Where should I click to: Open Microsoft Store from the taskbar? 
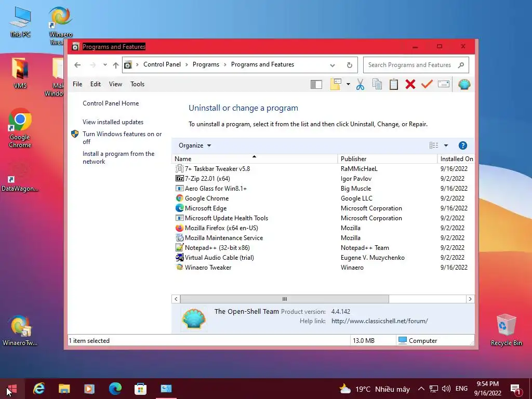[x=140, y=389]
